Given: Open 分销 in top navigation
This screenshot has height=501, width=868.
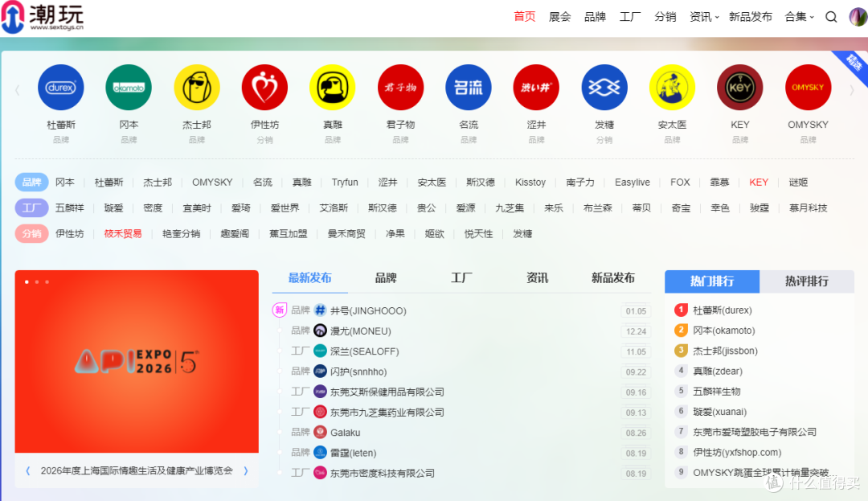Looking at the screenshot, I should point(665,17).
